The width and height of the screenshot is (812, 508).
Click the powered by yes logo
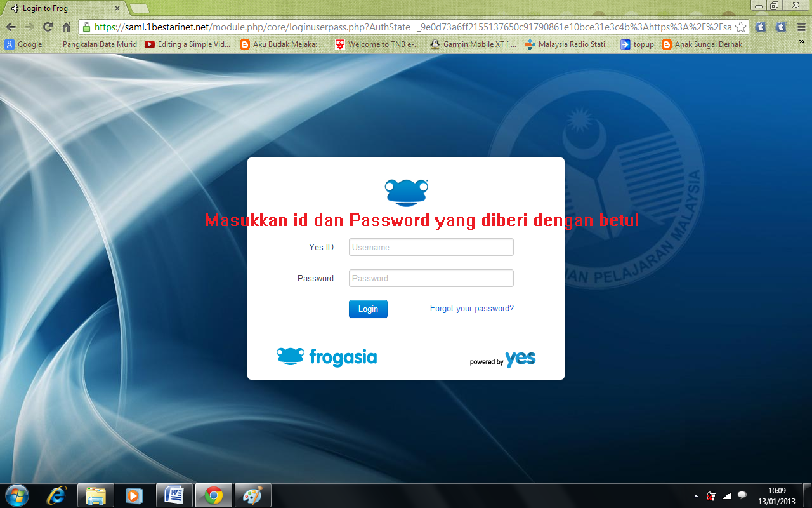point(502,359)
